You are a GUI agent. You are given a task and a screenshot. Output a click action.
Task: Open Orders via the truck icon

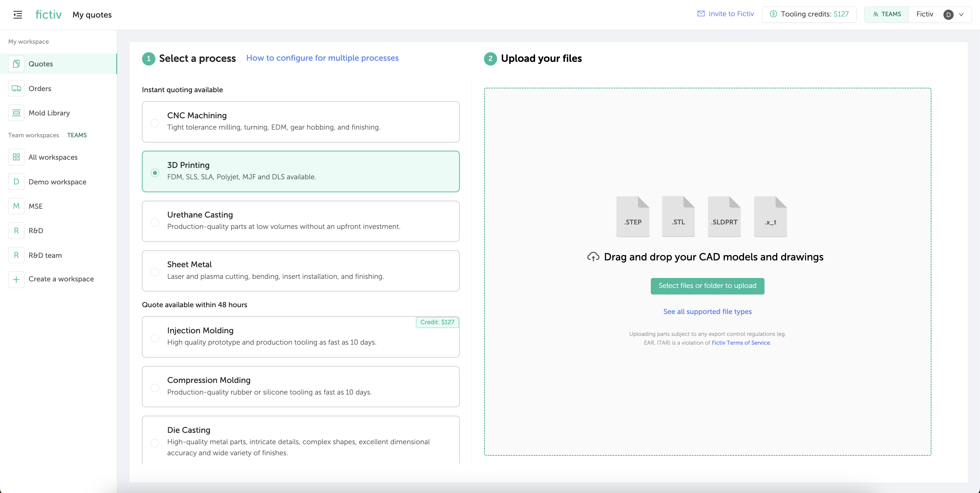click(16, 88)
